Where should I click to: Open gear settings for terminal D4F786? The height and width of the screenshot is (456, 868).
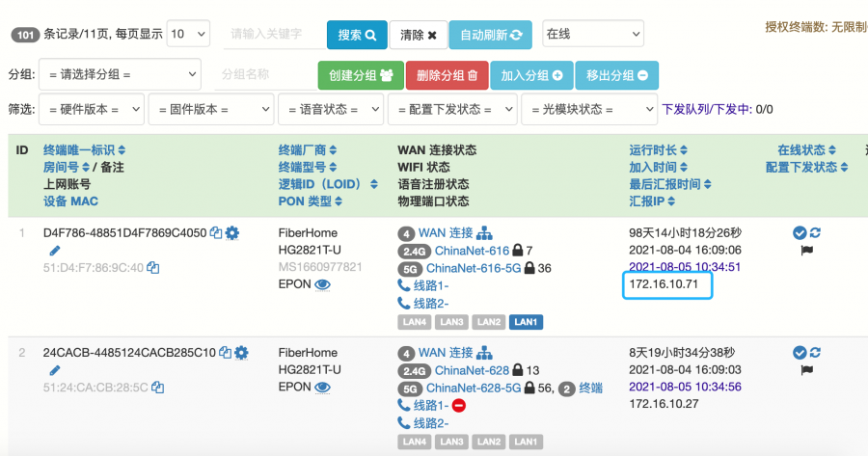232,233
